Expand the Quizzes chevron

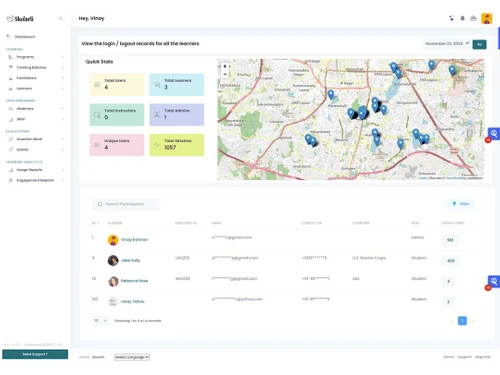[63, 150]
